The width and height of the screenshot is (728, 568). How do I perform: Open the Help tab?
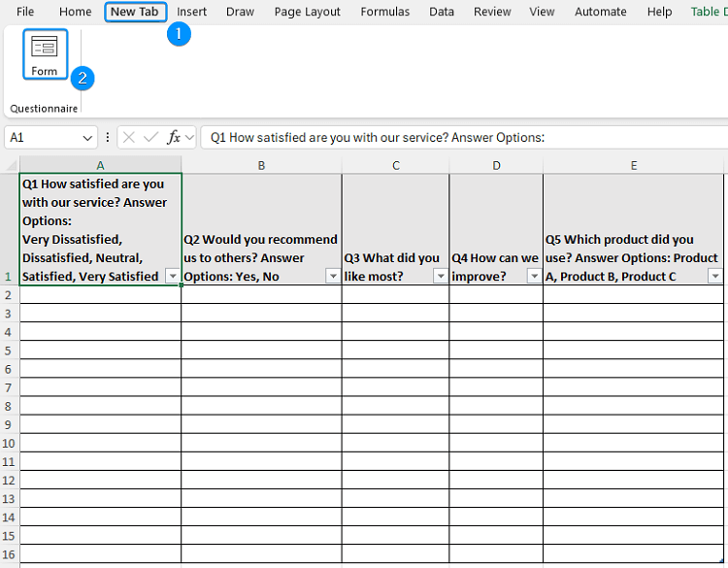pos(659,12)
